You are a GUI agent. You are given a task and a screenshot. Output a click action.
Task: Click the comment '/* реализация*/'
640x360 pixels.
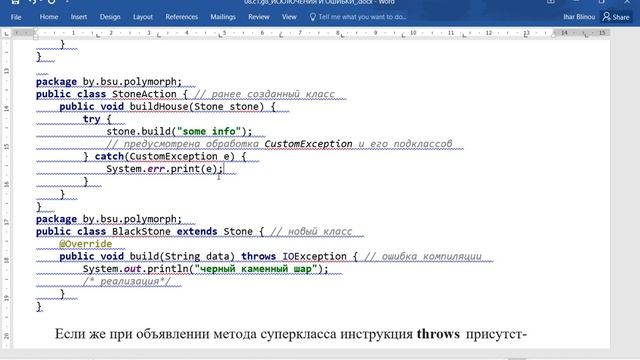click(127, 282)
